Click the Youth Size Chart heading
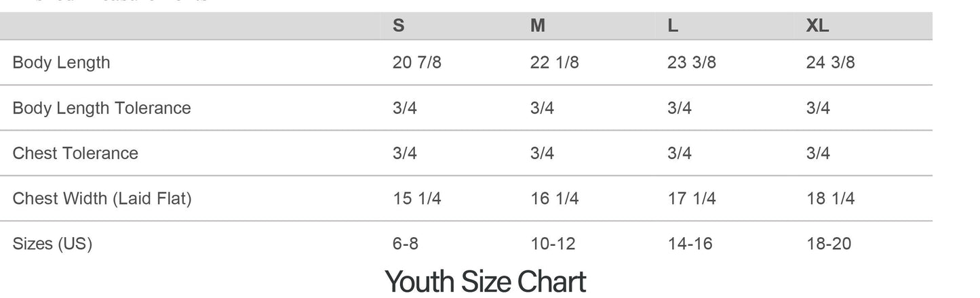 click(485, 281)
